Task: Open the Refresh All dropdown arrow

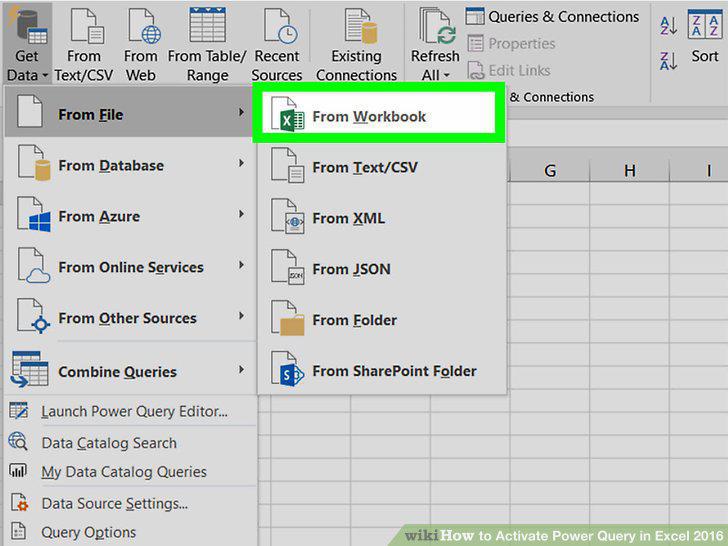Action: (x=446, y=75)
